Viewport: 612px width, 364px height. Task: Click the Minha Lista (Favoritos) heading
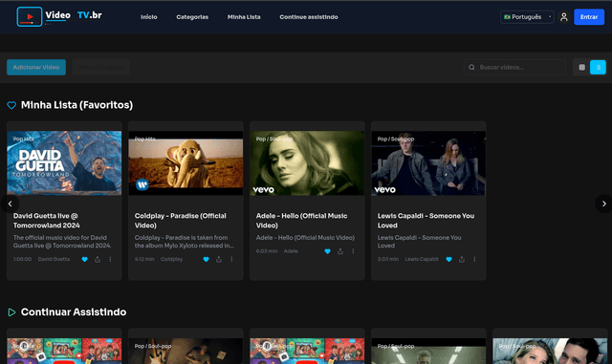pyautogui.click(x=76, y=105)
